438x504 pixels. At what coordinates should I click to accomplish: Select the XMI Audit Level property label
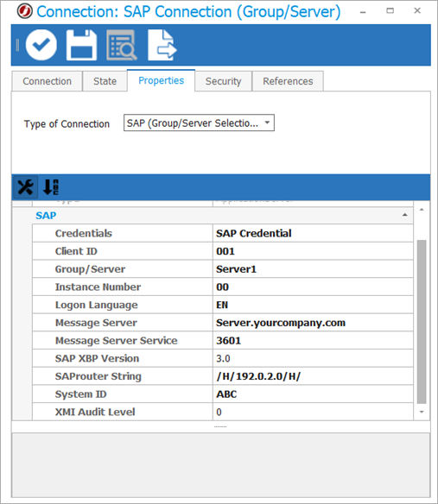95,412
